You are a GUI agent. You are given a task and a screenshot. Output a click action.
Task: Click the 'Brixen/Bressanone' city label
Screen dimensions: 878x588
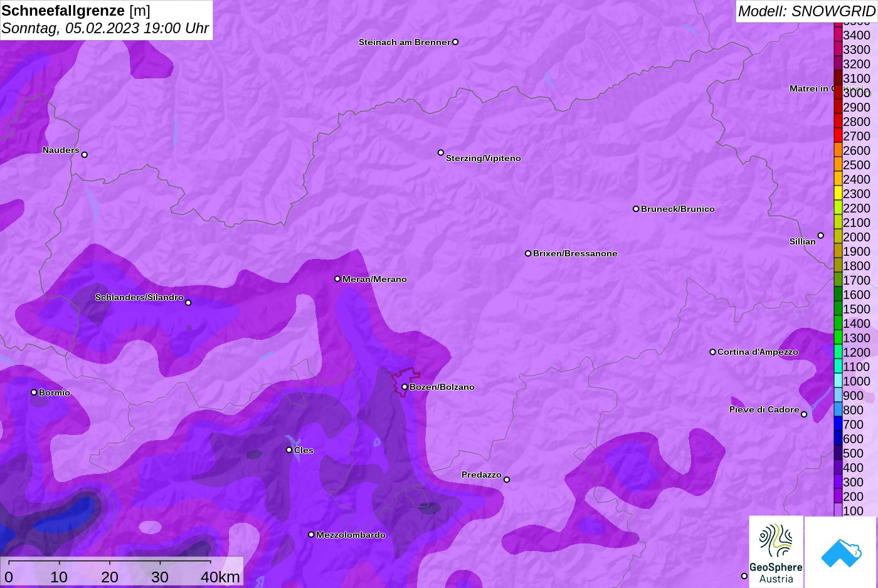pyautogui.click(x=575, y=253)
